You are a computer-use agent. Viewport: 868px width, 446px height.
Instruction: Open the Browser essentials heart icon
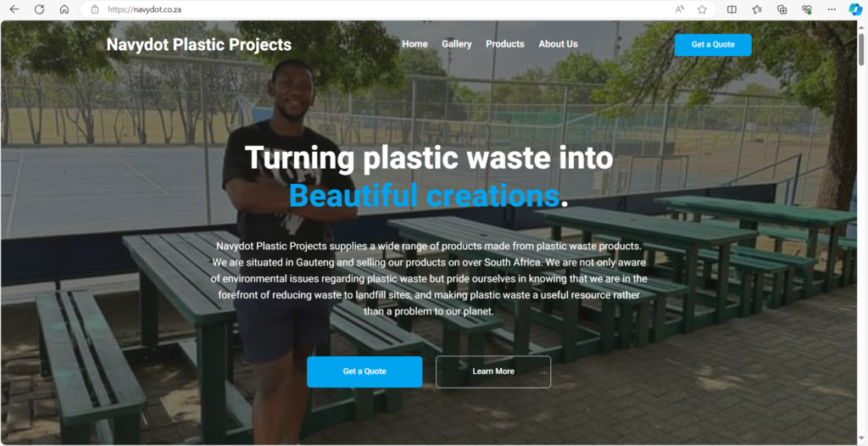click(x=807, y=9)
